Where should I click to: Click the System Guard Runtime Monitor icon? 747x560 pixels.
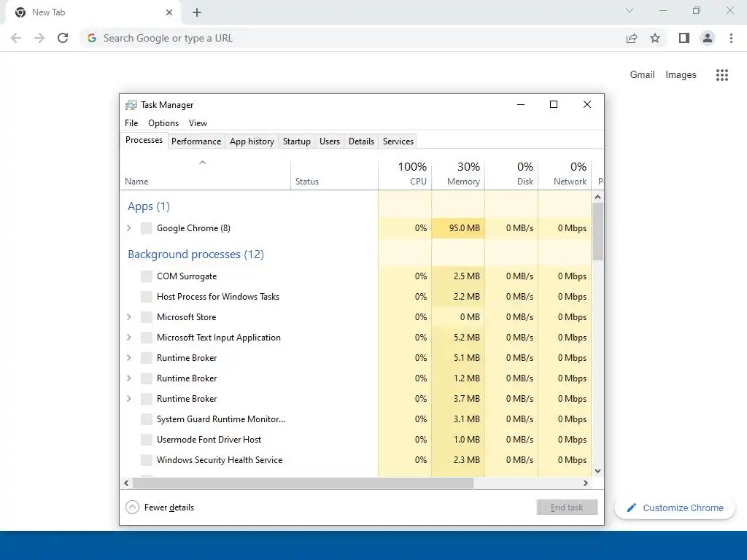146,419
